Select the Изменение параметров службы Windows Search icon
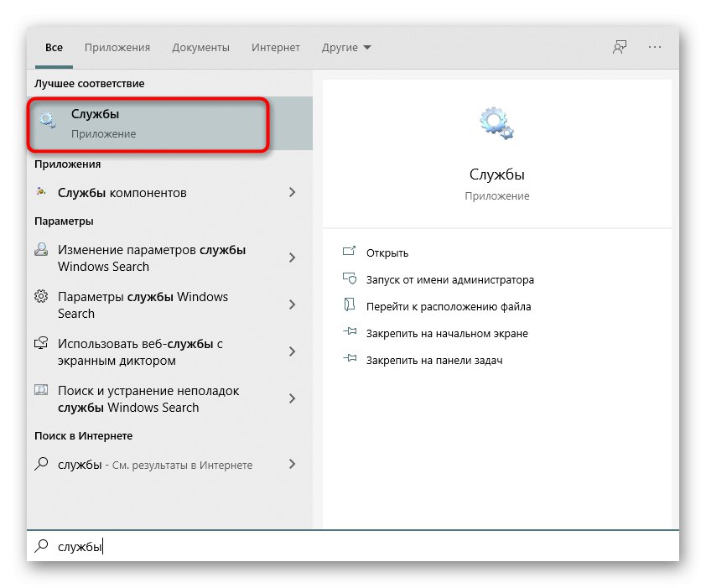 pos(41,249)
